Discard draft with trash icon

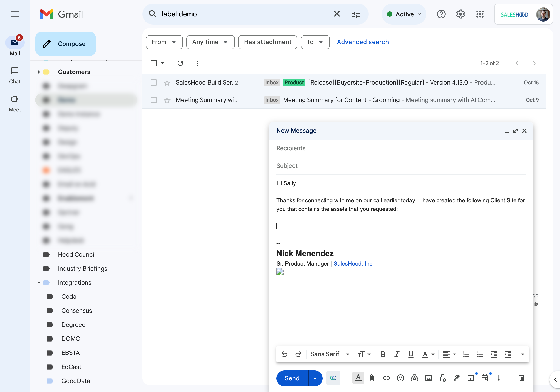tap(522, 378)
